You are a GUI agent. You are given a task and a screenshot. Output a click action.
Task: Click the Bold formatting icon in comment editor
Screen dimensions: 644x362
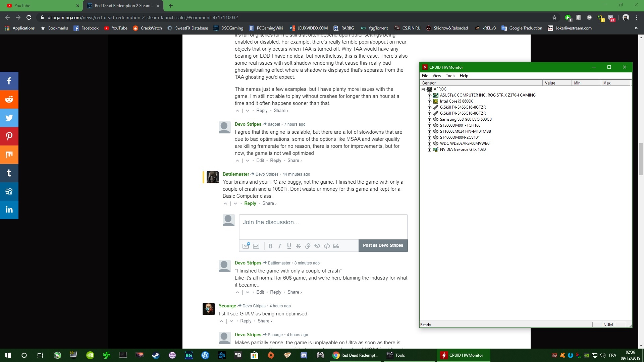tap(270, 246)
